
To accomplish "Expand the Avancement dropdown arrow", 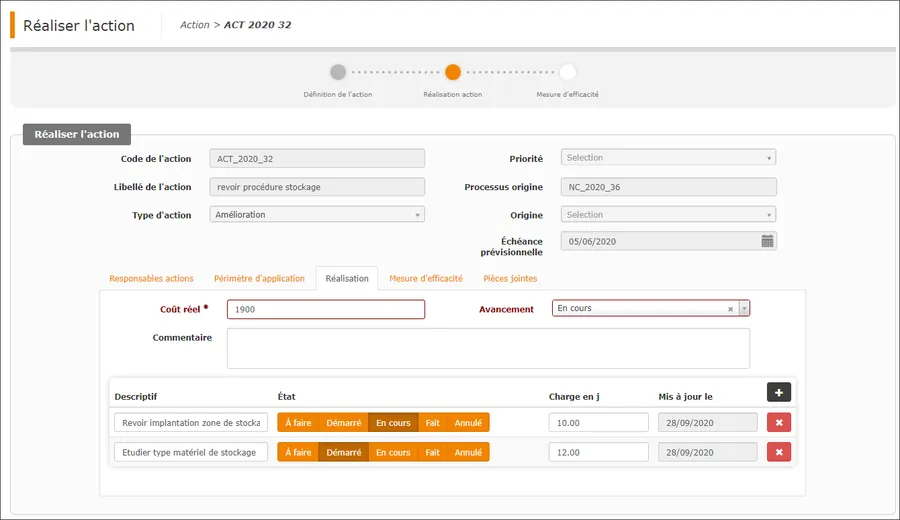I will (x=744, y=308).
